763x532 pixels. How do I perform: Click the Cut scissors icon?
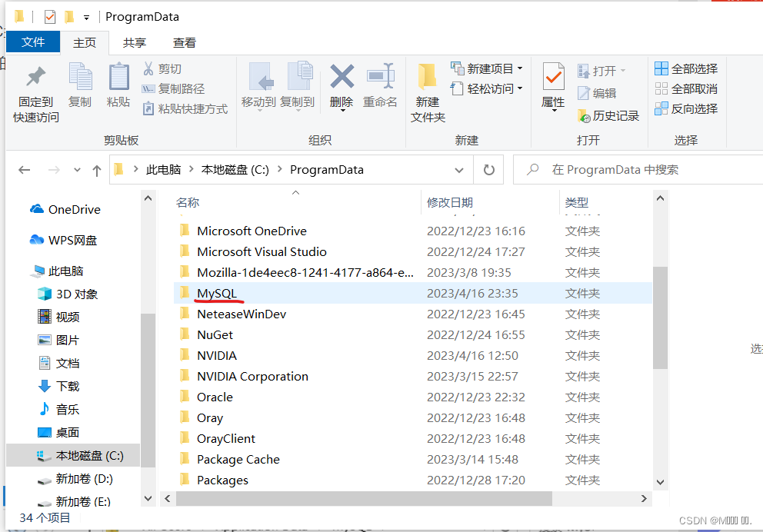(x=148, y=68)
